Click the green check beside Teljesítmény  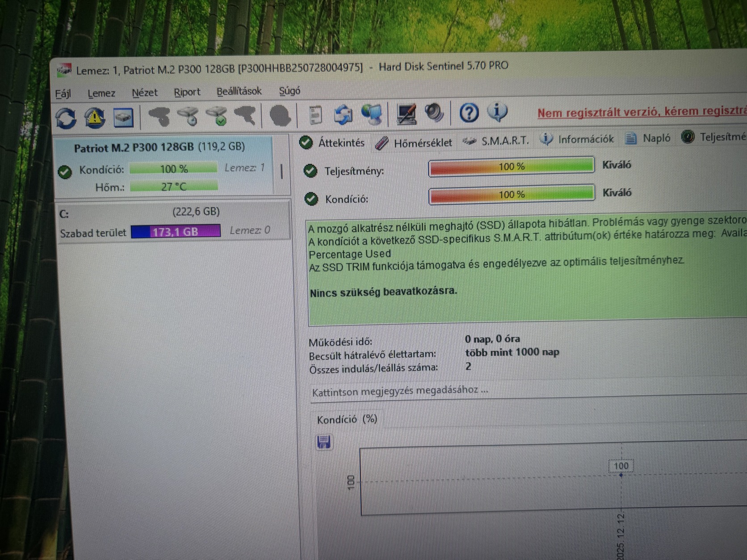pyautogui.click(x=310, y=171)
